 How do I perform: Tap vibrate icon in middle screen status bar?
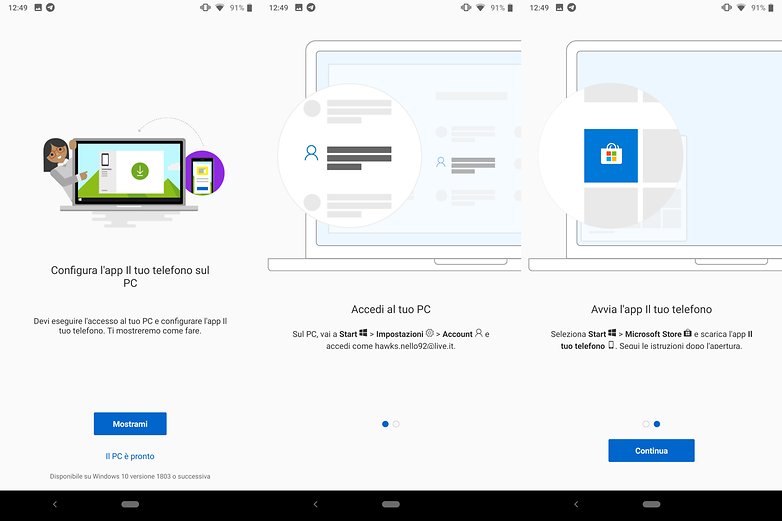pyautogui.click(x=466, y=7)
